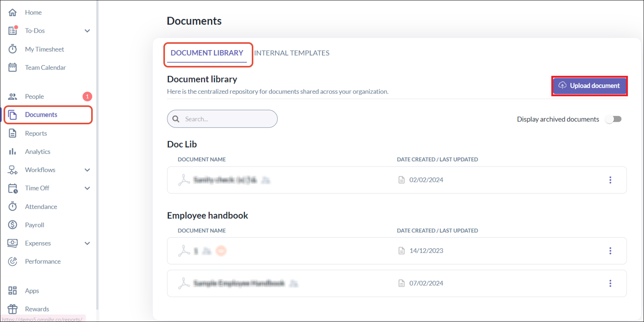644x322 pixels.
Task: Click the Time Off calendar icon
Action: pos(13,188)
